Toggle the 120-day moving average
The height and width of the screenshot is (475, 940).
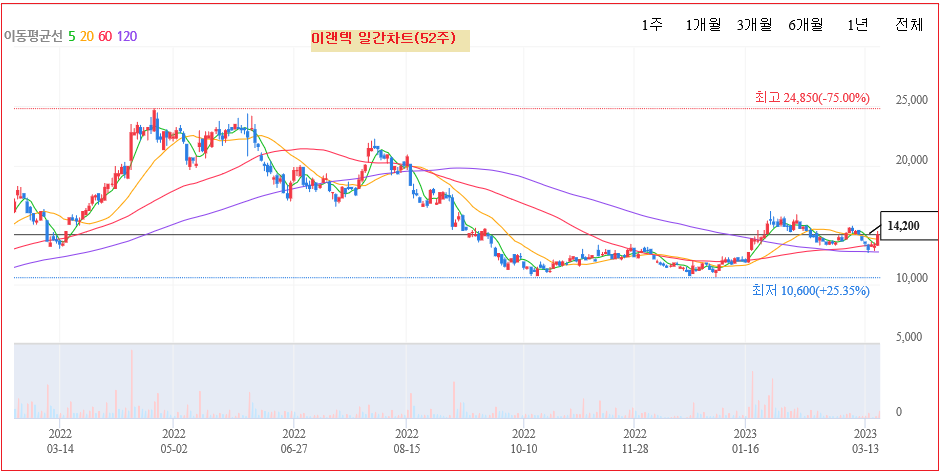pyautogui.click(x=126, y=36)
